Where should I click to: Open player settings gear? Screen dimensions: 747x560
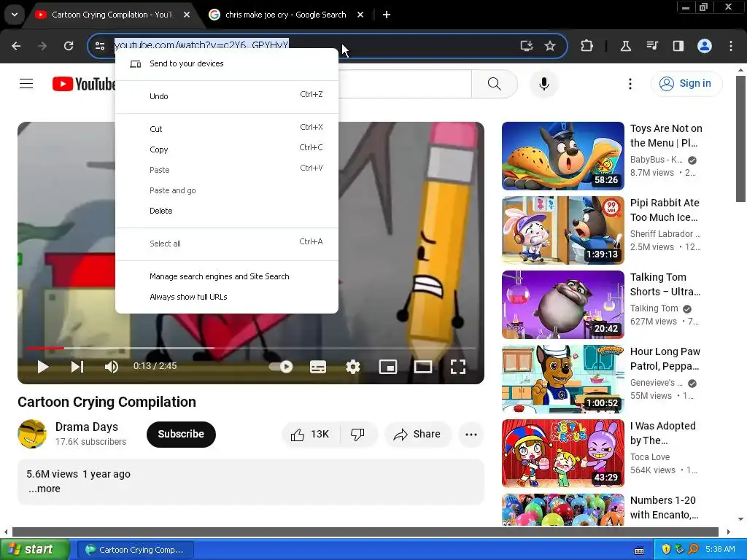pos(353,367)
